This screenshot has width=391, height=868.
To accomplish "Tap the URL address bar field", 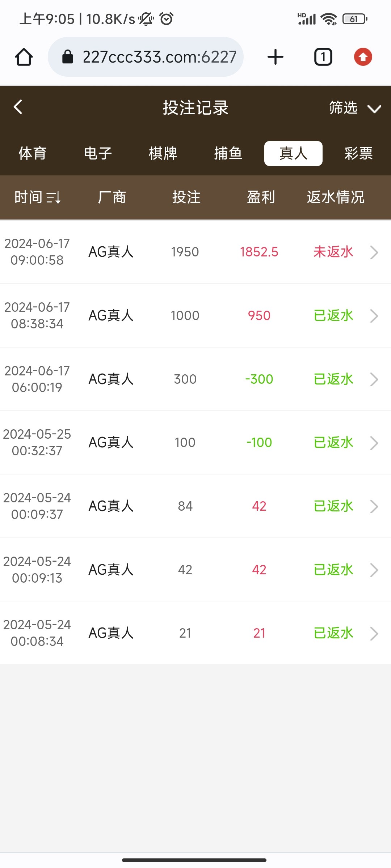I will click(x=159, y=57).
